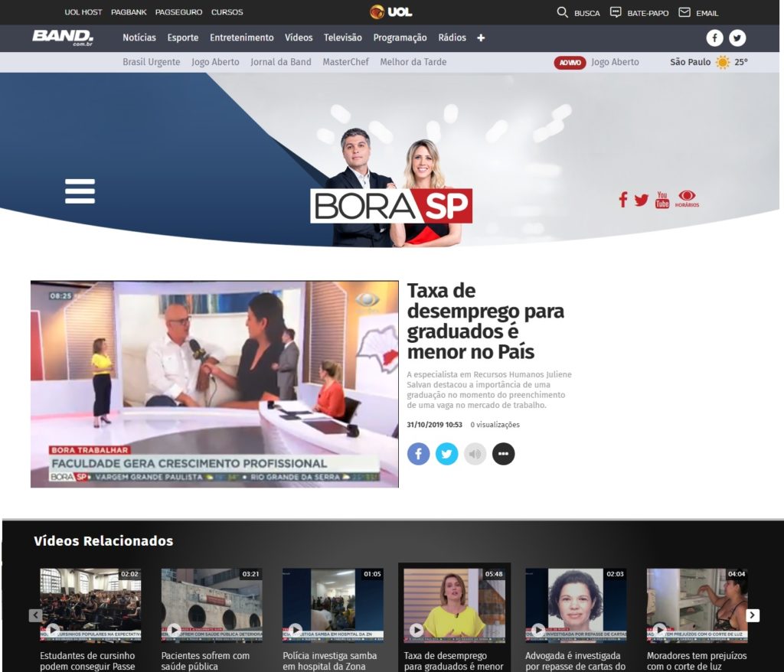Image resolution: width=784 pixels, height=672 pixels.
Task: Open more sharing options ellipsis button
Action: pyautogui.click(x=504, y=454)
